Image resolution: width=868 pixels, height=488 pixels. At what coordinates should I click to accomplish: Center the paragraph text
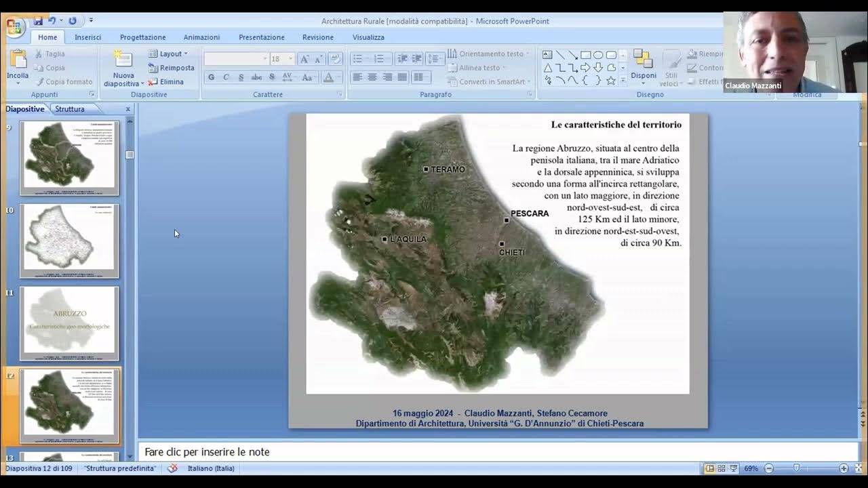[372, 77]
